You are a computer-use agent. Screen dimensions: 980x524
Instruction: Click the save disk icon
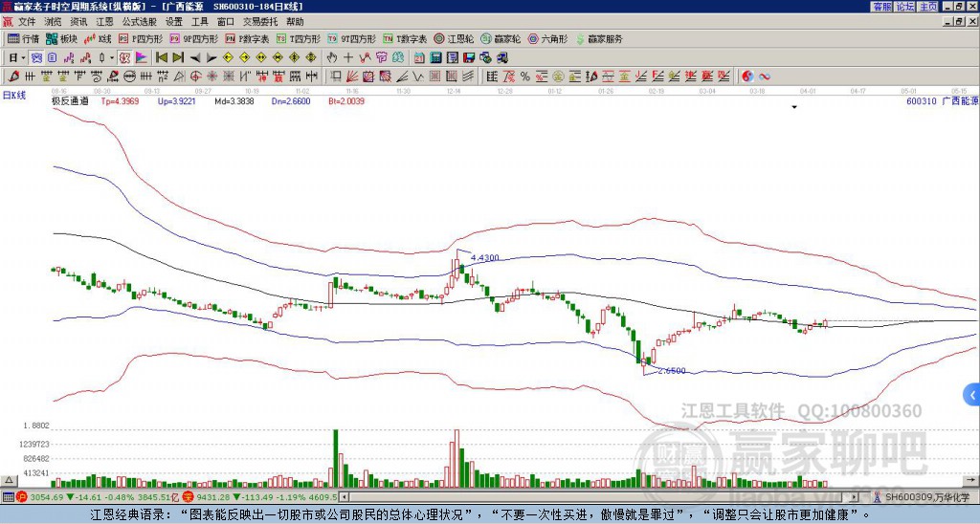coord(469,58)
